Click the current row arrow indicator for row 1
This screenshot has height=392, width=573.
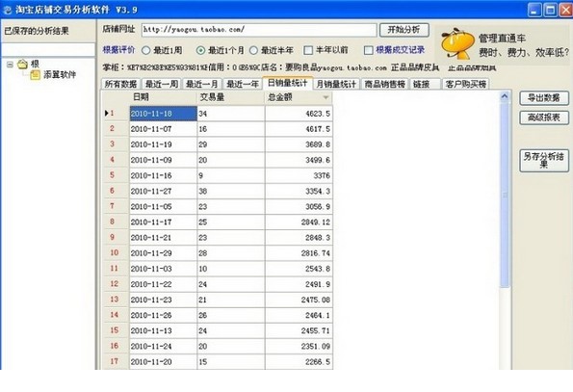click(106, 114)
